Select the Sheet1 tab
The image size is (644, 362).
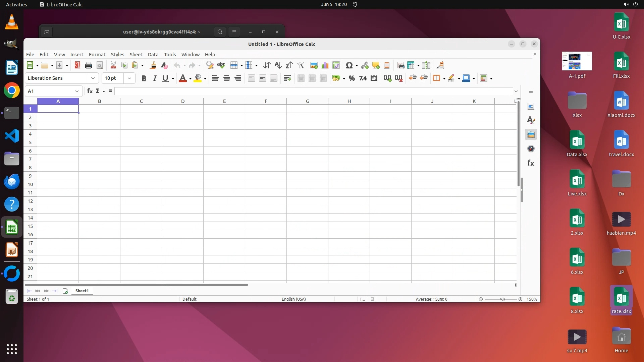82,291
